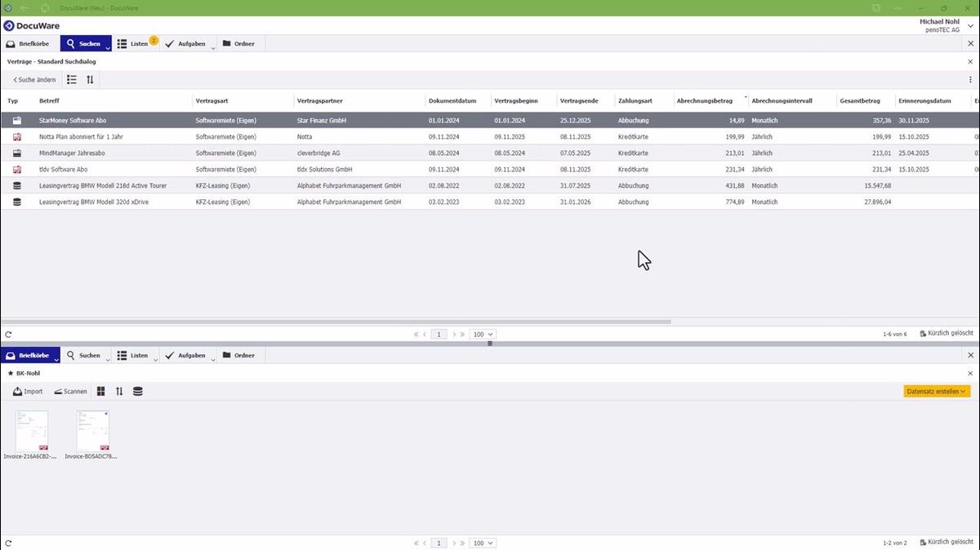The height and width of the screenshot is (550, 980).
Task: Refresh the Briefkorb document list
Action: point(8,542)
